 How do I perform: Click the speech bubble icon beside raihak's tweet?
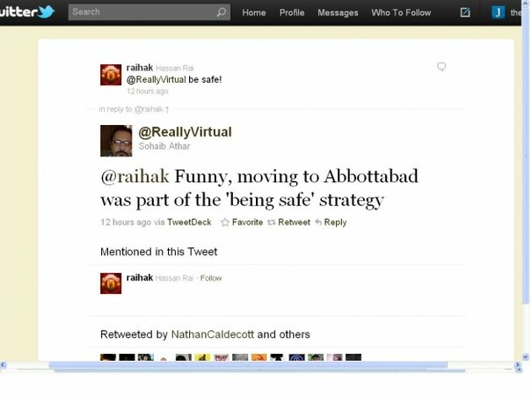pyautogui.click(x=441, y=67)
